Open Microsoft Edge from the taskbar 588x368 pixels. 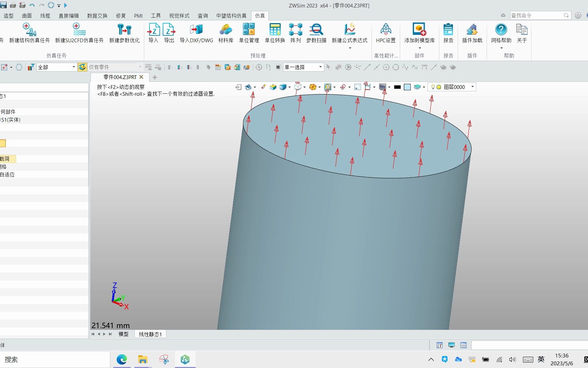click(x=122, y=359)
